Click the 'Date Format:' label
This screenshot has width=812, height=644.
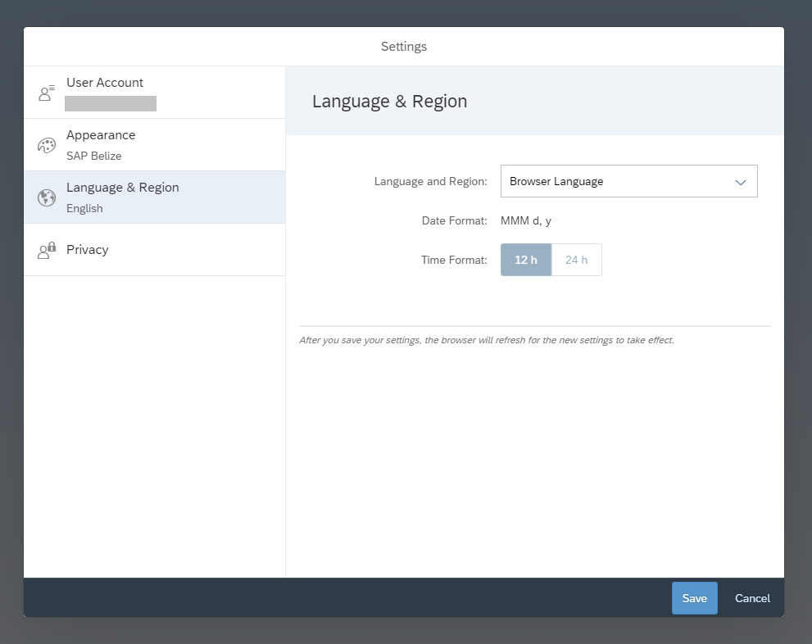455,221
